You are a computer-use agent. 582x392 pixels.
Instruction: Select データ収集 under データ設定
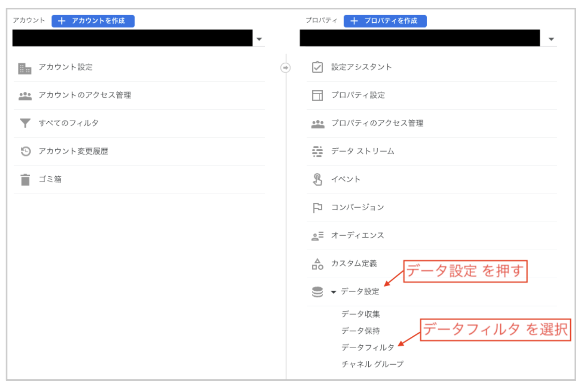361,314
